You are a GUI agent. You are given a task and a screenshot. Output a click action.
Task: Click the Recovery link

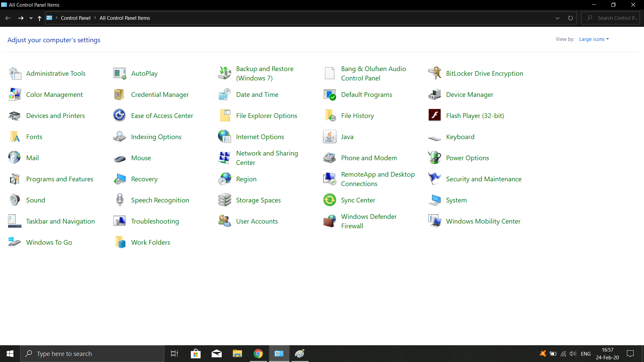click(x=144, y=179)
